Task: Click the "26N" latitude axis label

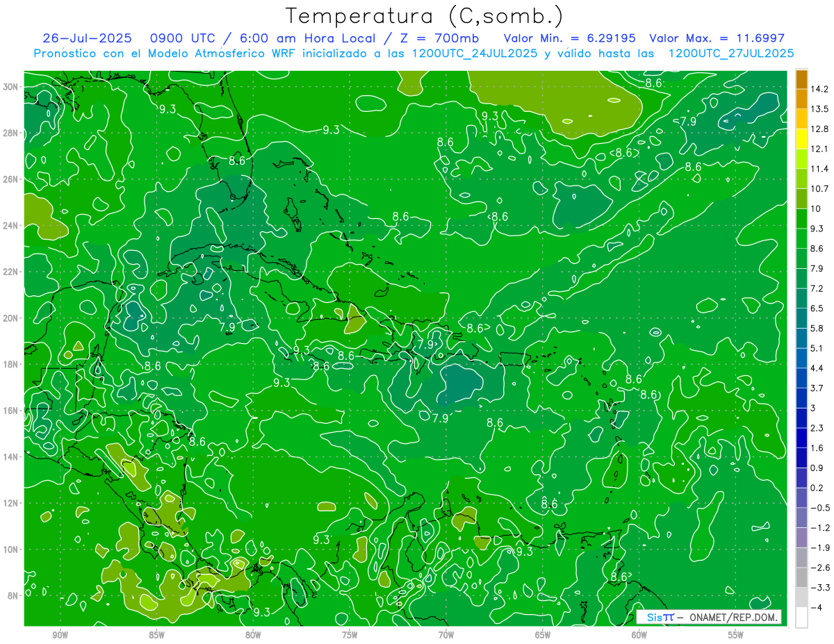Action: (x=11, y=179)
